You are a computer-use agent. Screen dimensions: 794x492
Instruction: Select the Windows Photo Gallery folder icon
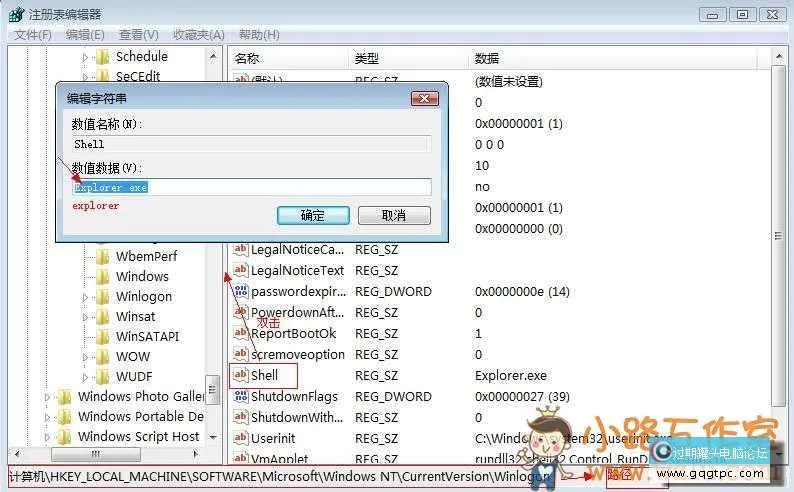(x=64, y=396)
